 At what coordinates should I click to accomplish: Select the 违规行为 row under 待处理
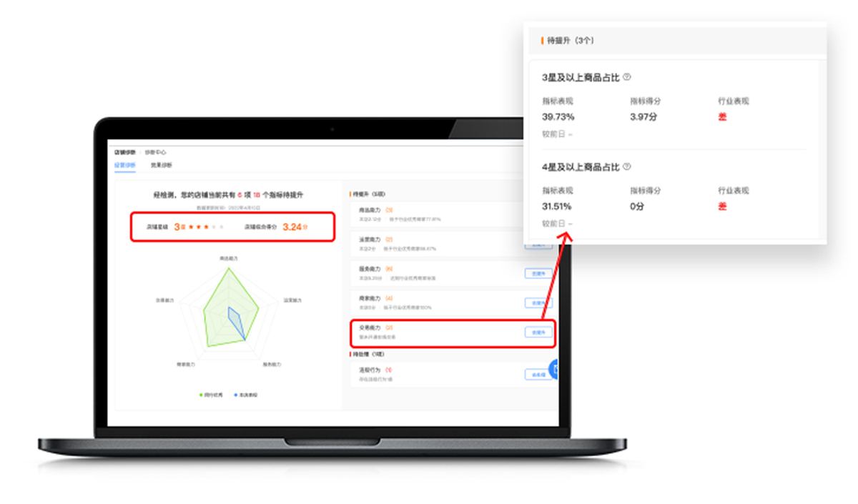(x=453, y=374)
